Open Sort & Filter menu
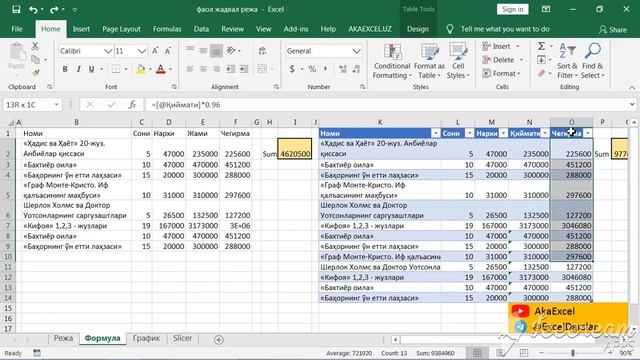Viewport: 640px width, 360px height. 567,61
